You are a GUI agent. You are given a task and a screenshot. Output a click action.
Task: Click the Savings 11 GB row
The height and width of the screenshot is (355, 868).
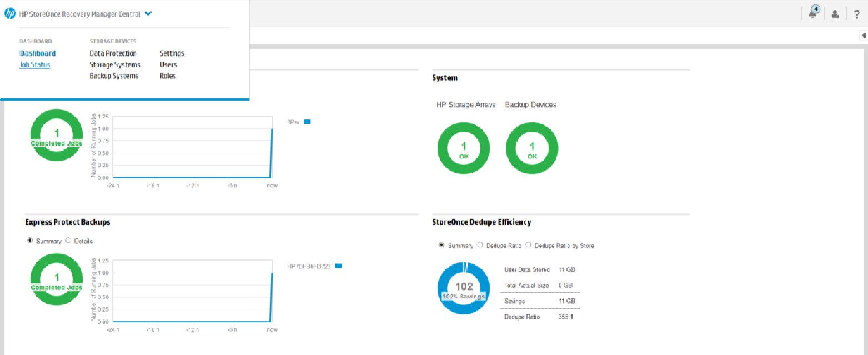point(541,301)
